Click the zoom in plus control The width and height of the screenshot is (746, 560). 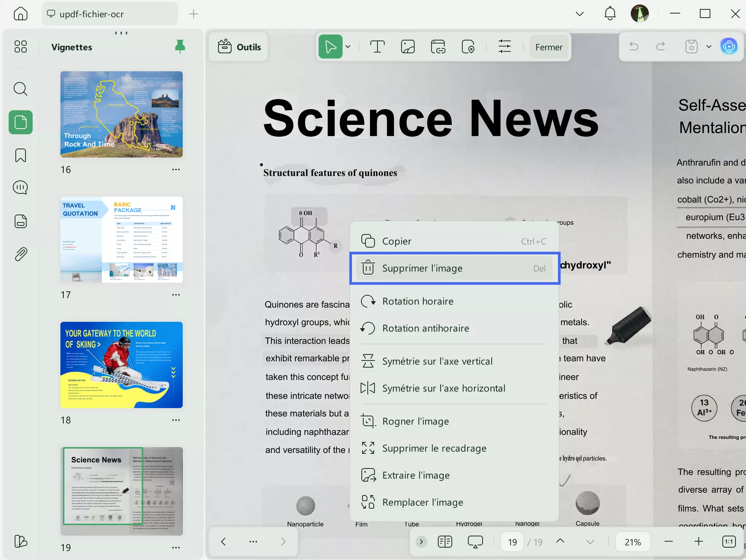coord(698,541)
